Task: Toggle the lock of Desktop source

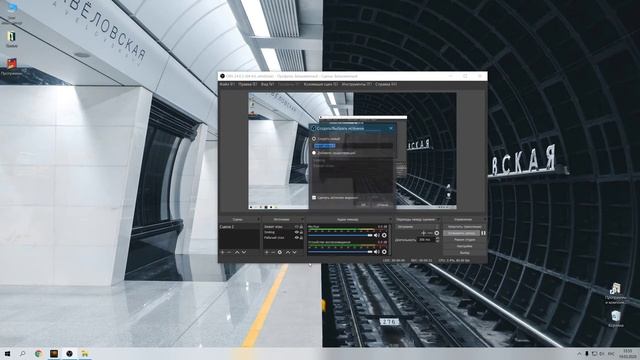Action: point(302,232)
